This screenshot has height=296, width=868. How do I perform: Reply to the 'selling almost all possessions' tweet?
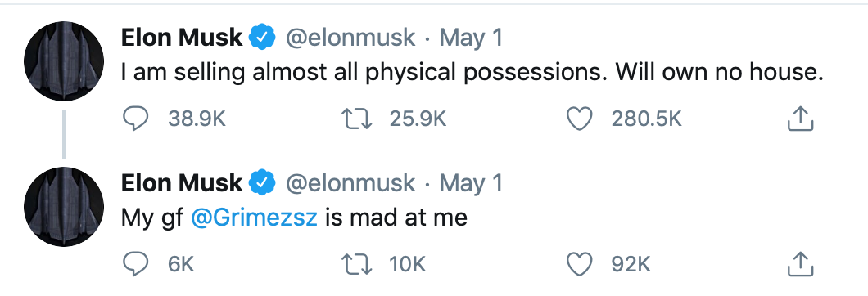point(135,119)
